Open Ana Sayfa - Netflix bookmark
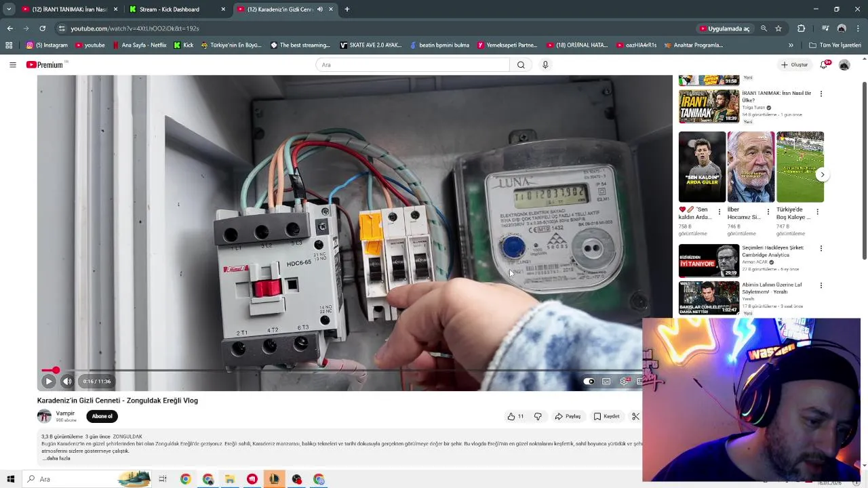The image size is (868, 488). 139,45
